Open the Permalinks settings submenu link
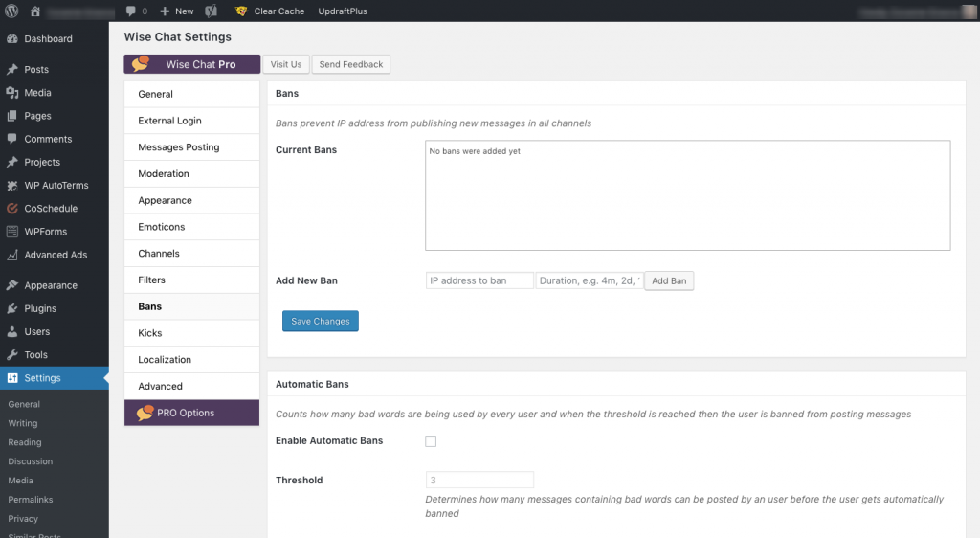Screen dimensions: 980x538 [29, 500]
